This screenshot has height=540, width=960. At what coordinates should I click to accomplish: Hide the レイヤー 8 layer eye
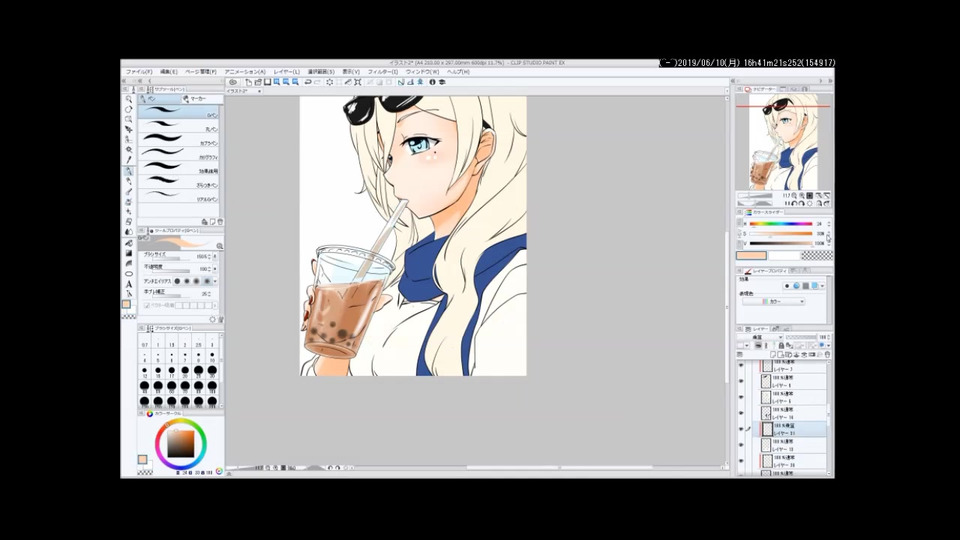coord(741,381)
